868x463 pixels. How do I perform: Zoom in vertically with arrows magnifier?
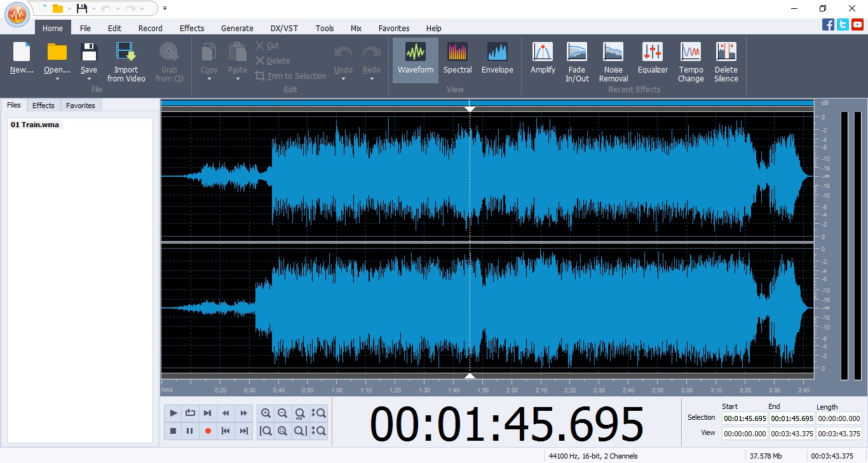(x=318, y=413)
